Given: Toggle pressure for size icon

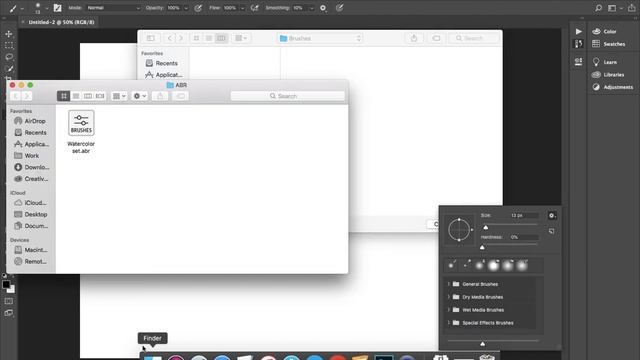Looking at the screenshot, I should pyautogui.click(x=339, y=8).
